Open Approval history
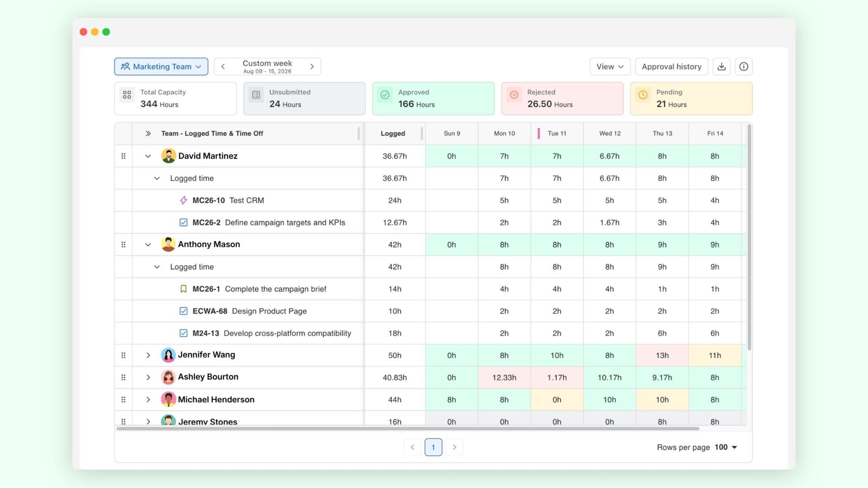Screen dimensions: 868x488 pyautogui.click(x=672, y=66)
